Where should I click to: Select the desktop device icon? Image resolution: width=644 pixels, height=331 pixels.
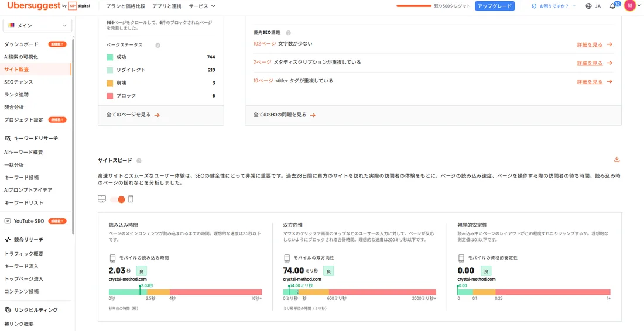[102, 199]
